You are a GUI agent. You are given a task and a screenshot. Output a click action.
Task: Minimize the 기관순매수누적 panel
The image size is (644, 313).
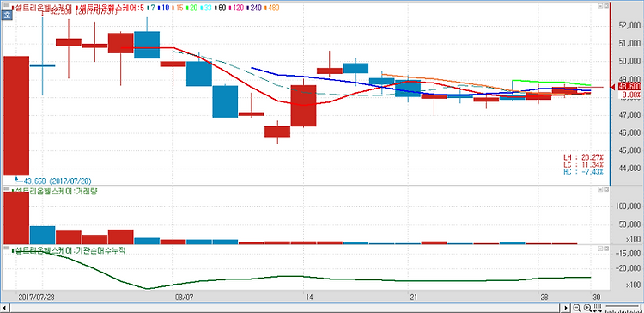point(600,249)
